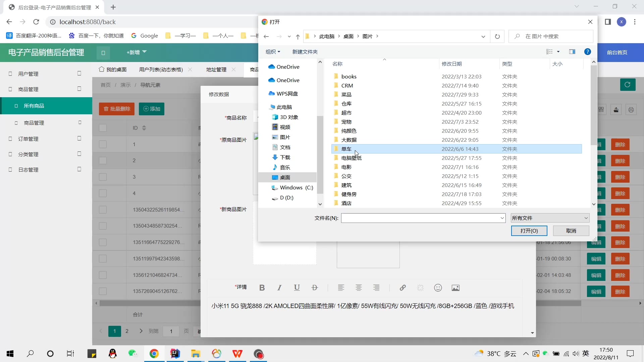Image resolution: width=644 pixels, height=362 pixels.
Task: Click the insert link icon in editor
Action: (x=402, y=288)
